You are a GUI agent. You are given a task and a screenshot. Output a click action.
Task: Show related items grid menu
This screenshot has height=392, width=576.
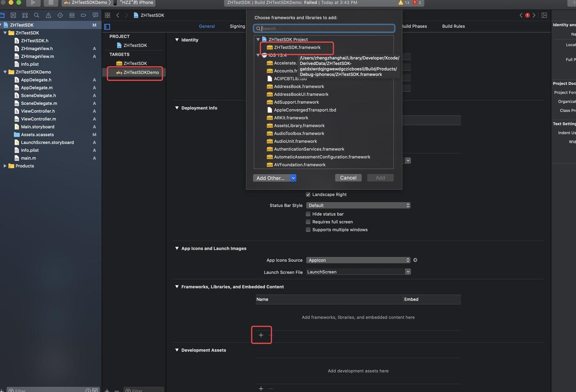(107, 15)
